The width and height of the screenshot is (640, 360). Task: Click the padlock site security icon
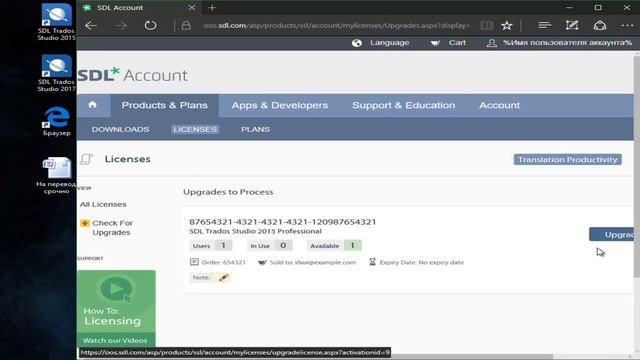(186, 25)
